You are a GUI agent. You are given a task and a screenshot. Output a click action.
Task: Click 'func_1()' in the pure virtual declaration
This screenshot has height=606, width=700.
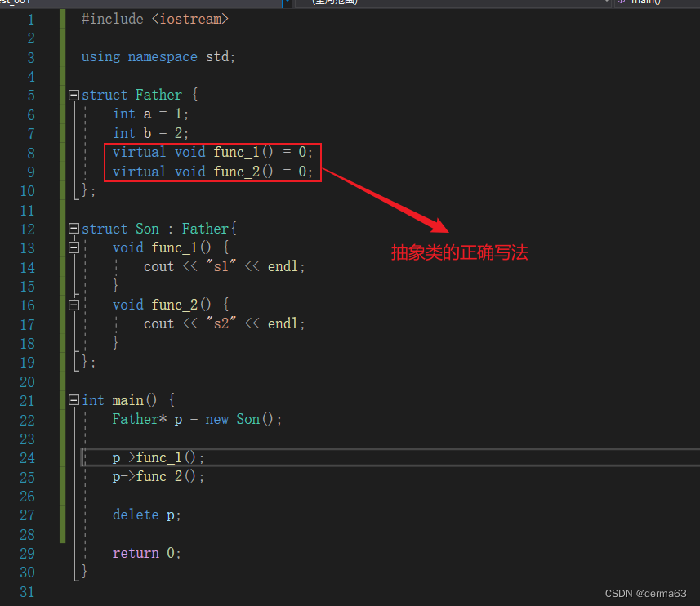pos(243,152)
